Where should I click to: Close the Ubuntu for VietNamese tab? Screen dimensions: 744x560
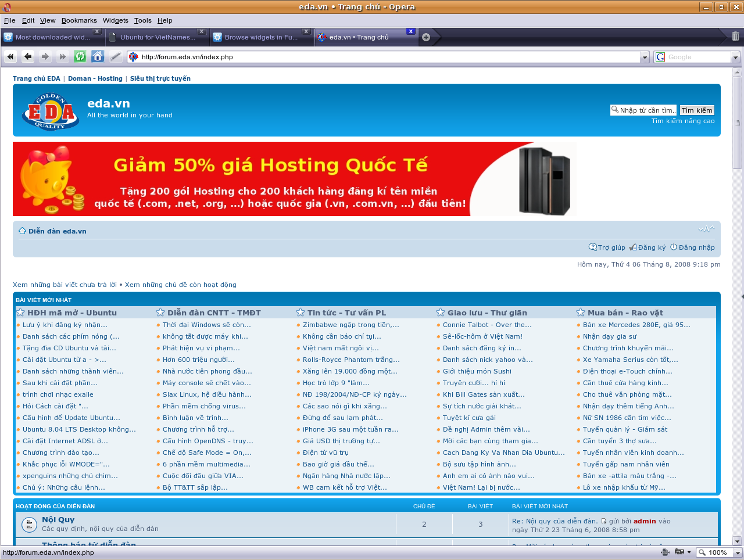[202, 31]
